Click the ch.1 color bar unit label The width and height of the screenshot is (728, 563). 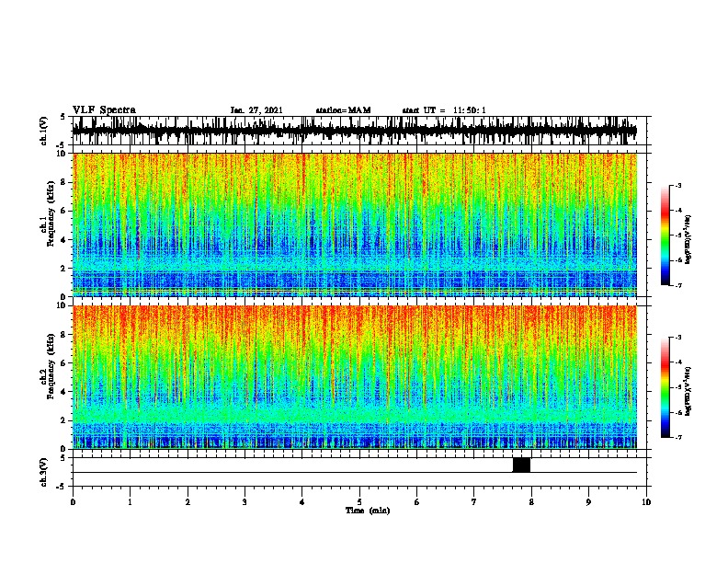688,239
